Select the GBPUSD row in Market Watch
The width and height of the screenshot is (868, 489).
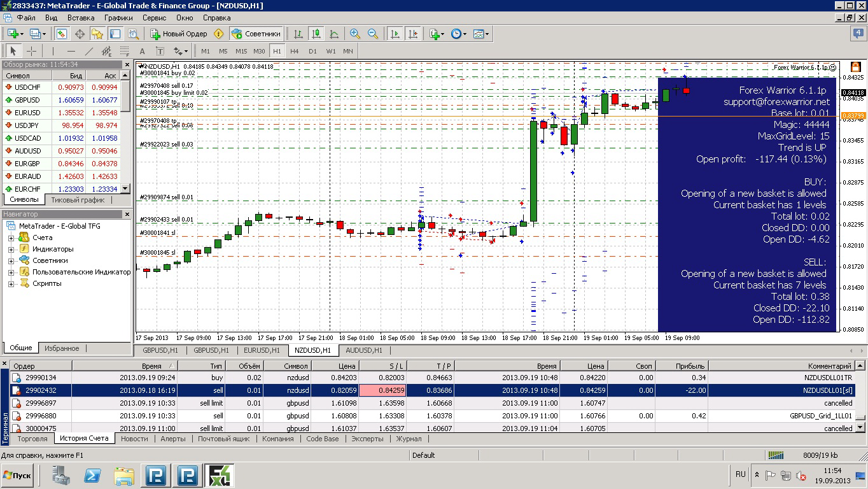click(x=61, y=100)
